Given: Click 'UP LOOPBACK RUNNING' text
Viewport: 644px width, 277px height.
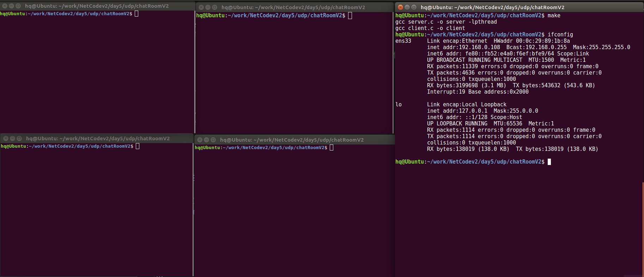Looking at the screenshot, I should pyautogui.click(x=457, y=124).
